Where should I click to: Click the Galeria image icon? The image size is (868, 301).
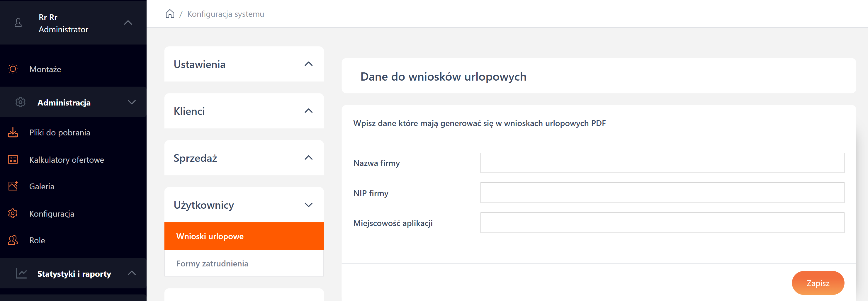tap(13, 186)
